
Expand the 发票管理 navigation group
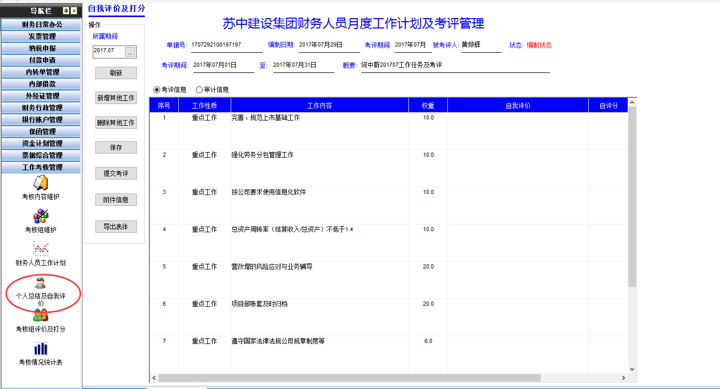41,36
